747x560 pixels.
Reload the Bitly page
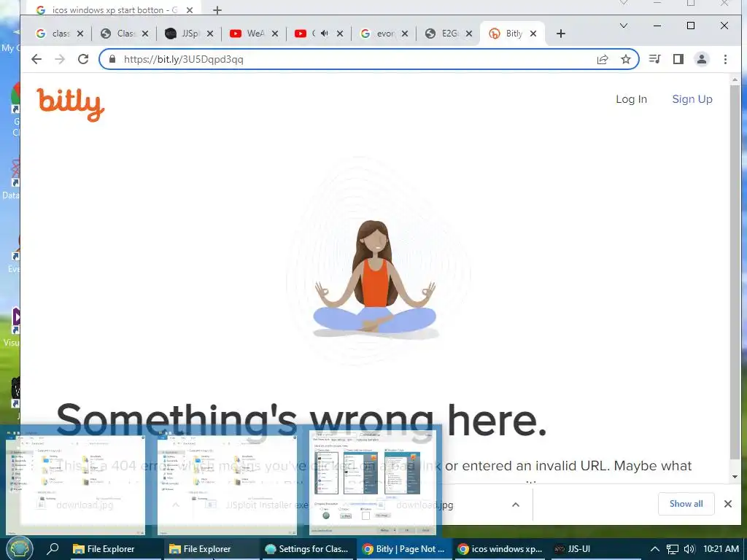pyautogui.click(x=83, y=59)
